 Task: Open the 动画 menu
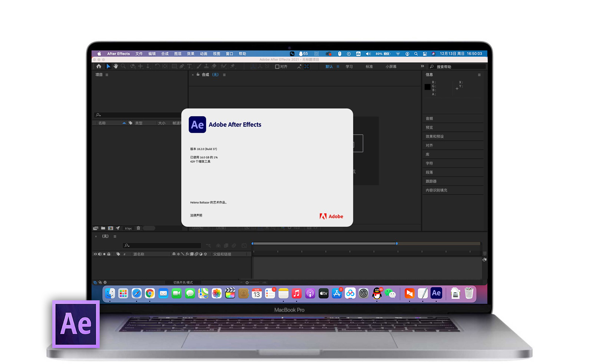204,54
